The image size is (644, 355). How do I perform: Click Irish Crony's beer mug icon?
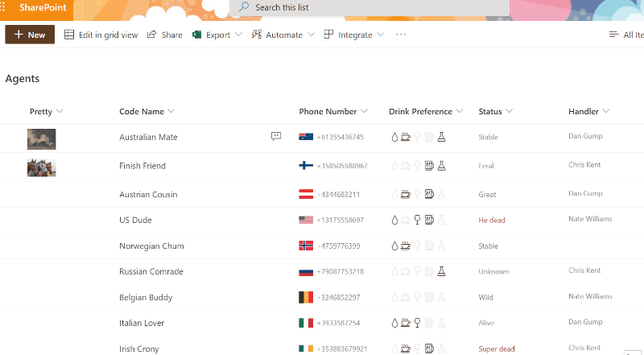point(429,349)
